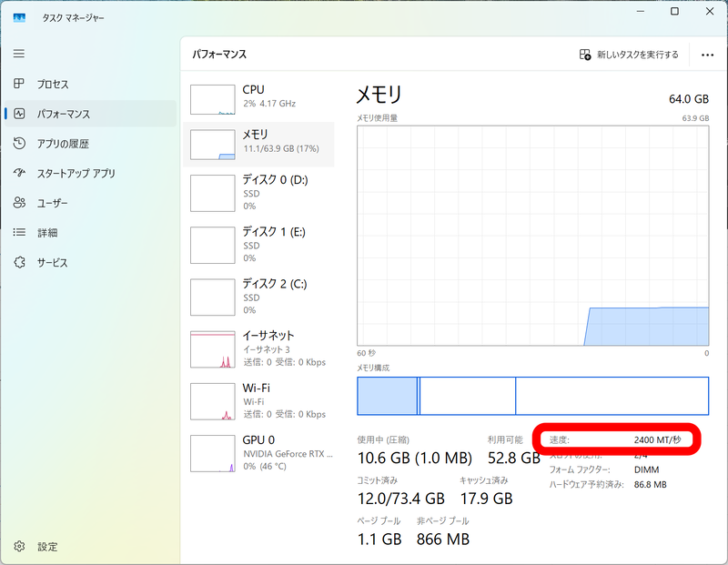Click the ハードウェア予約済み label
This screenshot has width=728, height=565.
tap(586, 485)
